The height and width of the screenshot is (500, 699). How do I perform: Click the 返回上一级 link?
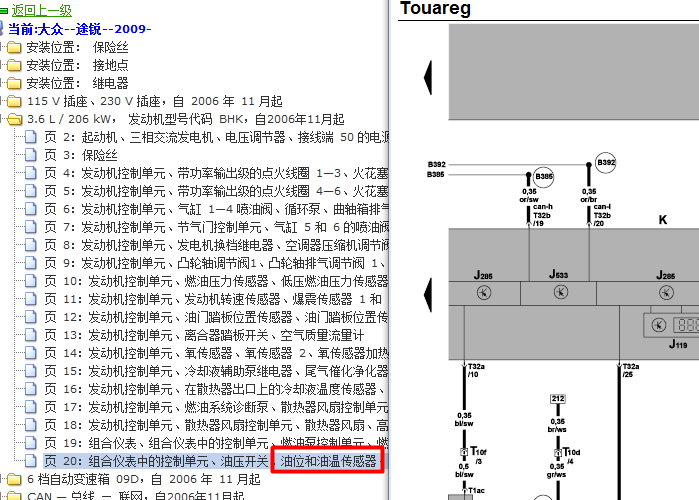coord(41,10)
